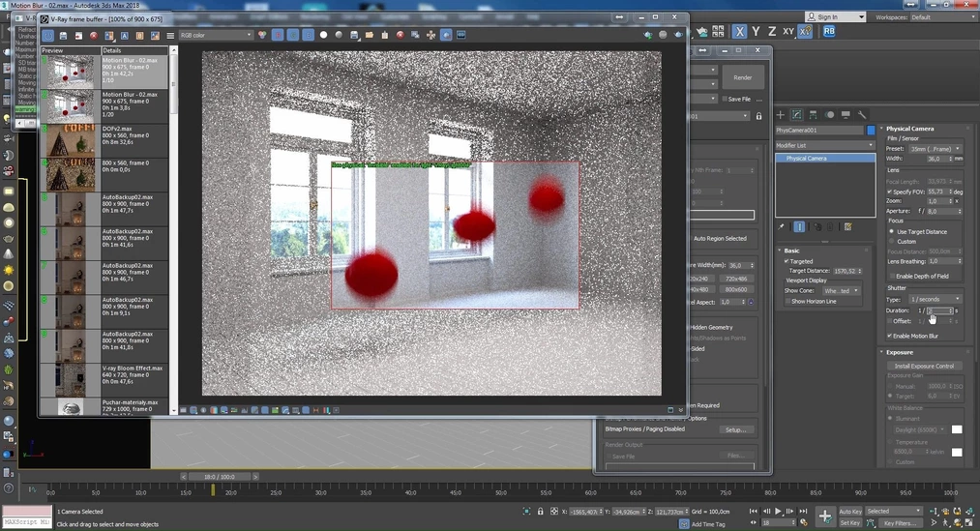The height and width of the screenshot is (531, 980).
Task: Toggle the green channel G button
Action: (292, 35)
